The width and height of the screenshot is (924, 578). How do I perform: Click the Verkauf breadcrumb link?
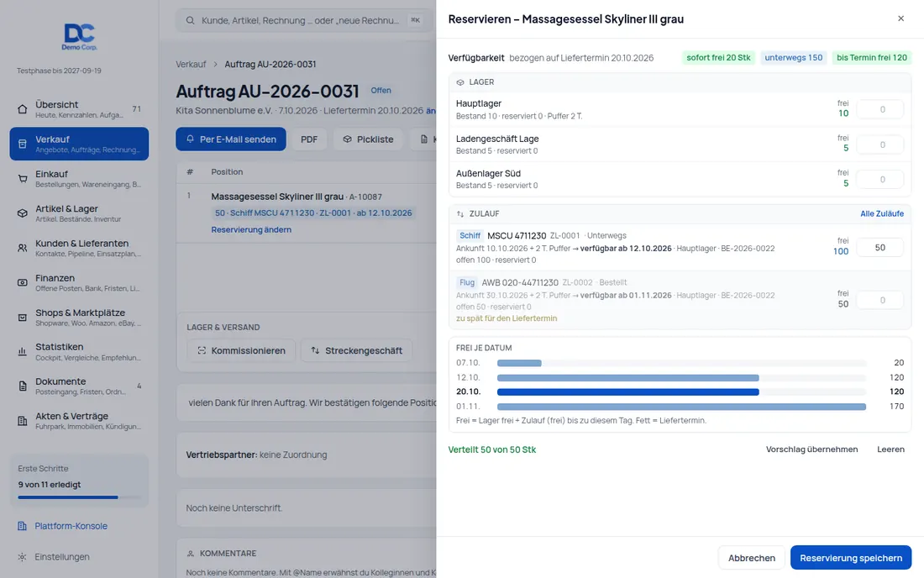point(191,64)
